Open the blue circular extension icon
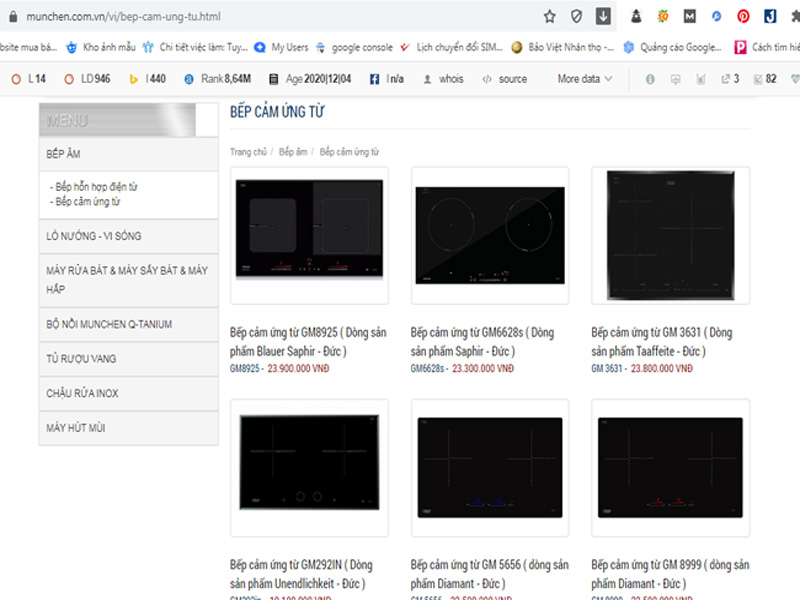The width and height of the screenshot is (800, 600). tap(716, 17)
